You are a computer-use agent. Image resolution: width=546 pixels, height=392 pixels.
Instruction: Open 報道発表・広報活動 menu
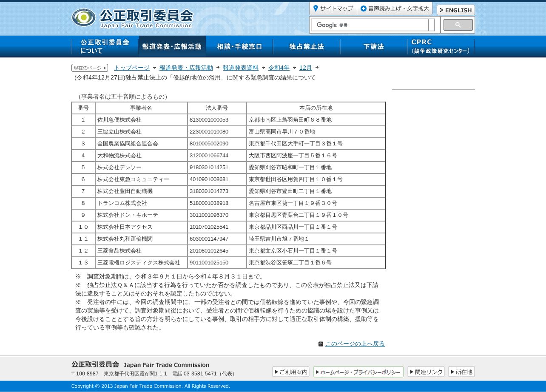click(172, 46)
